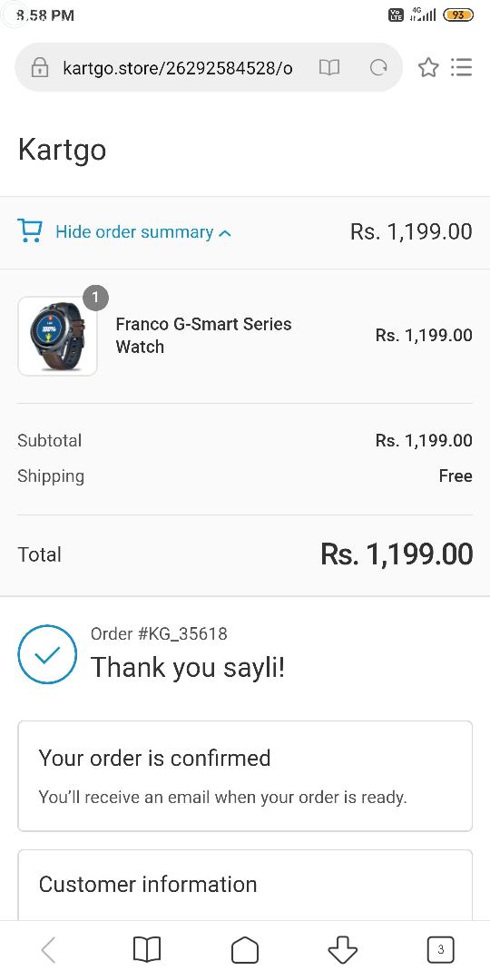The height and width of the screenshot is (980, 490).
Task: Collapse order summary with the chevron
Action: (225, 233)
